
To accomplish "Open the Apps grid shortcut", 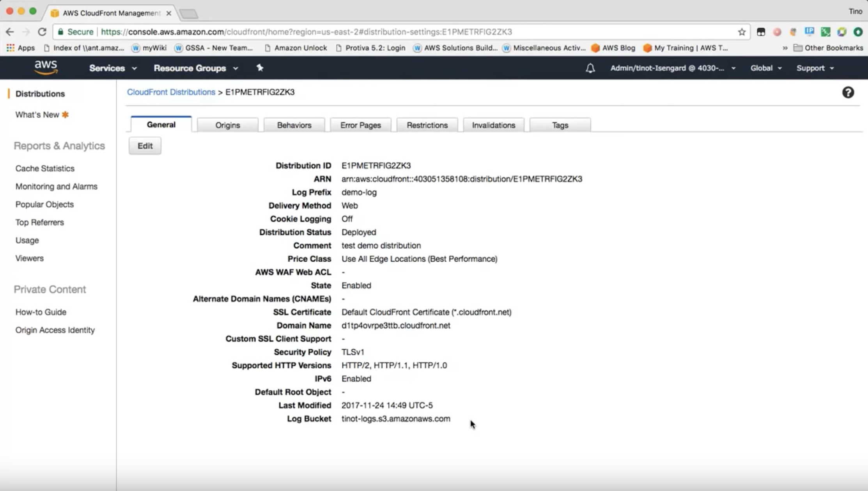I will point(20,48).
